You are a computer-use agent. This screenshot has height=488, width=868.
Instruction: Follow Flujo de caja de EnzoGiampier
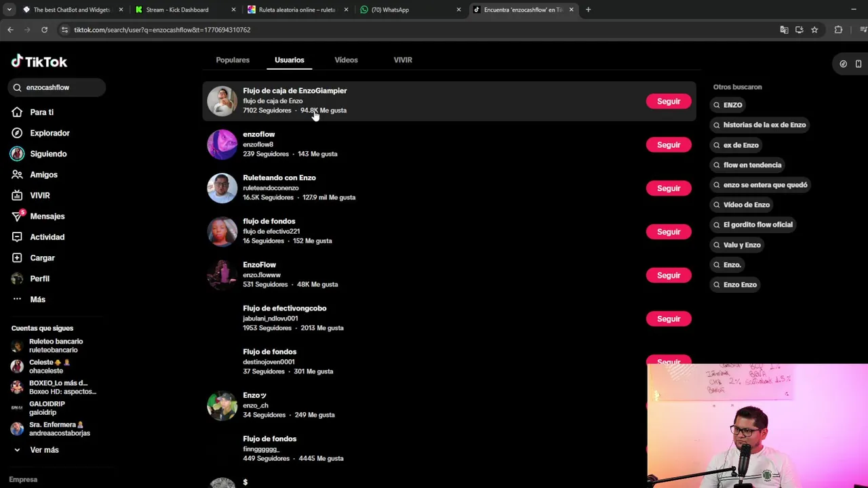pos(669,101)
